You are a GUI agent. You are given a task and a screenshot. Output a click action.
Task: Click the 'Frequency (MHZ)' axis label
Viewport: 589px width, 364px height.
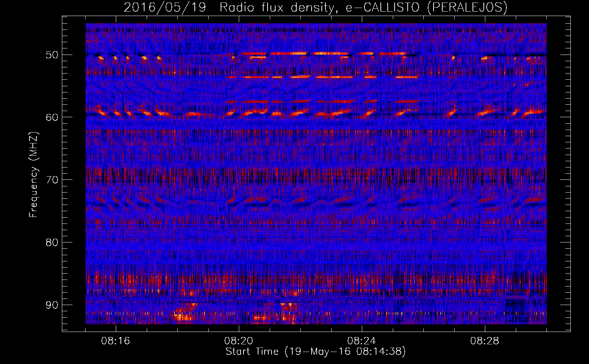pos(33,175)
